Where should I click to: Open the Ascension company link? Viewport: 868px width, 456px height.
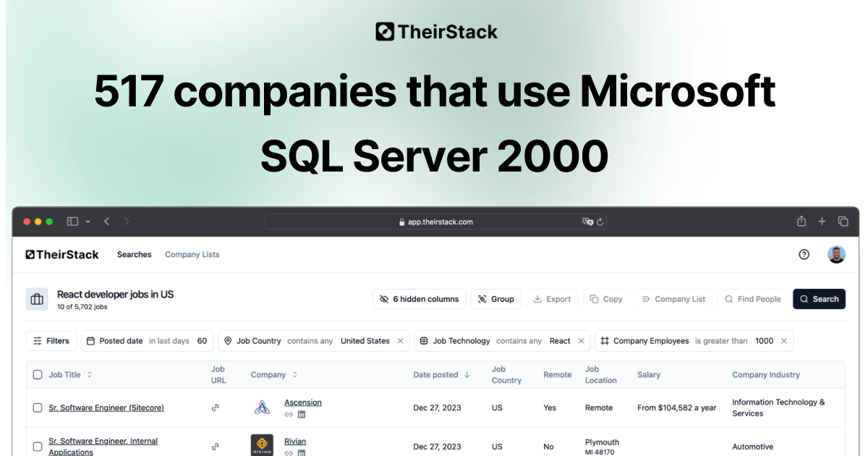pos(303,402)
